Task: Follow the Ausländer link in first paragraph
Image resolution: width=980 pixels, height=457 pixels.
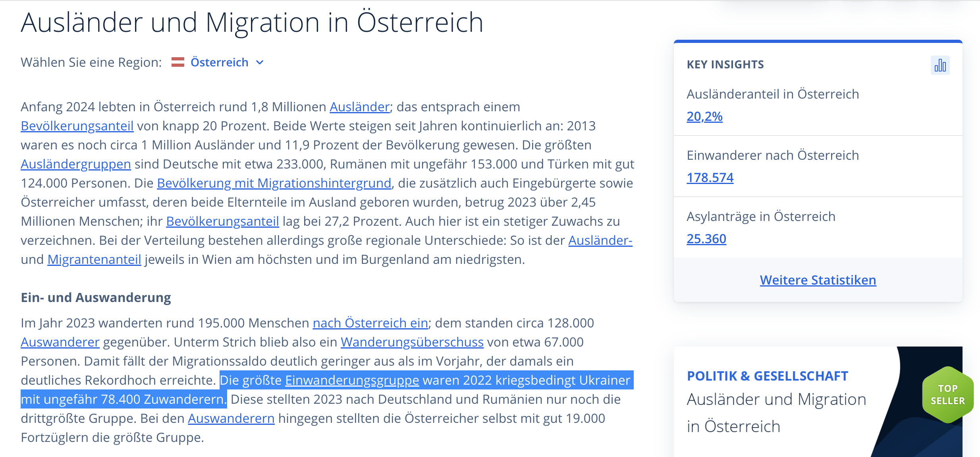Action: tap(359, 107)
